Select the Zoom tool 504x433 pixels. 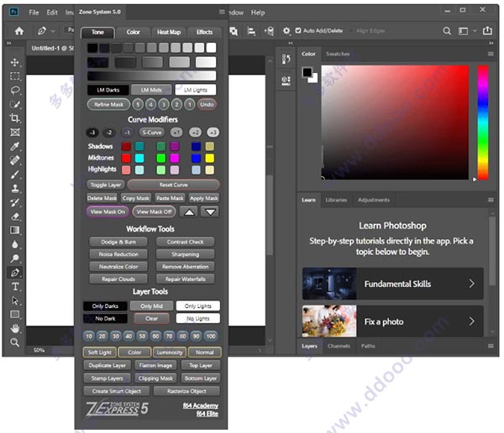tap(15, 342)
